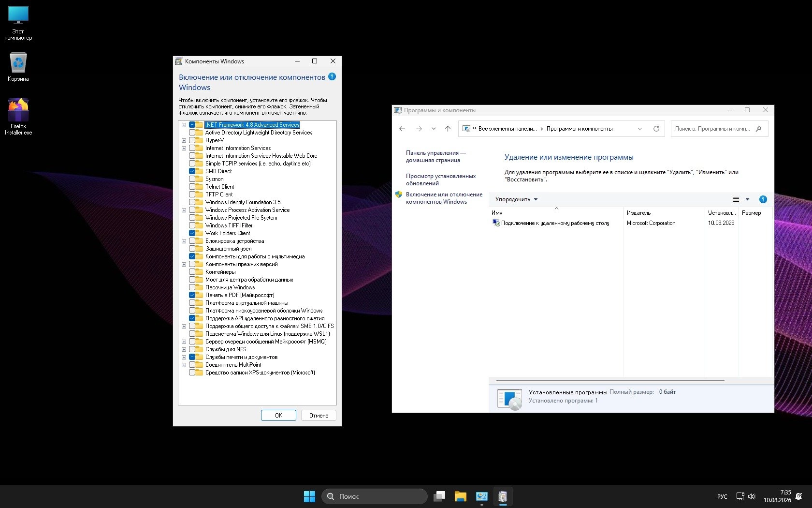812x508 pixels.
Task: Expand the .NET Framework 4.8 Advanced Services node
Action: pos(184,125)
